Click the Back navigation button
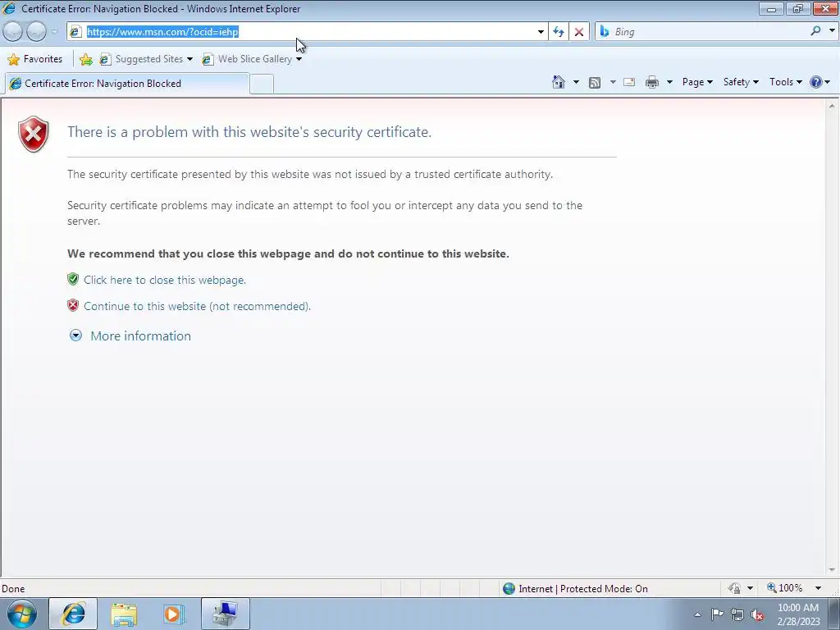Screen dimensions: 840x630 12,32
